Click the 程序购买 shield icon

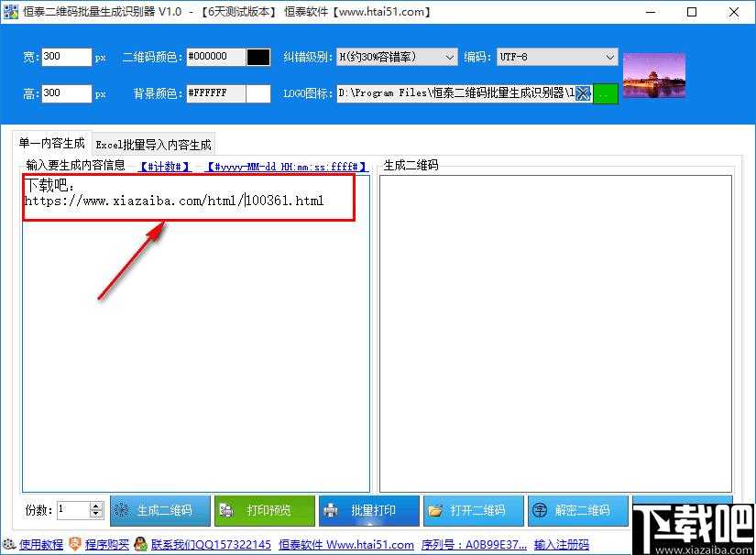tap(75, 544)
